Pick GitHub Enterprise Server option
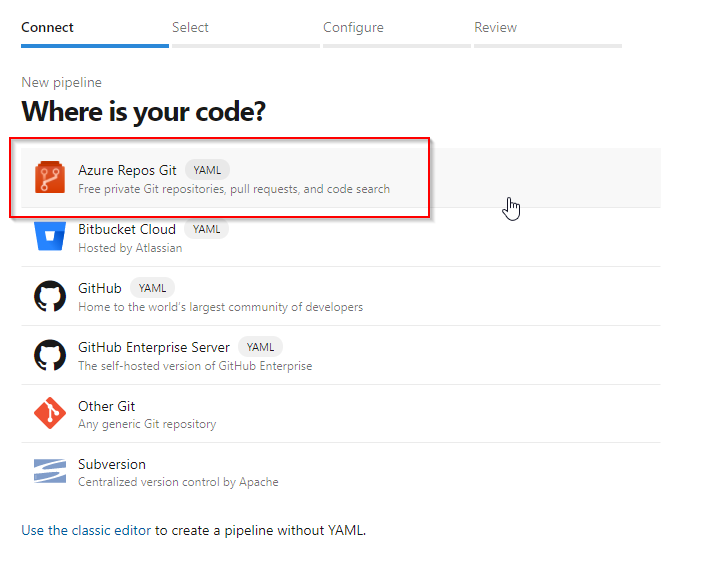The image size is (704, 586). (x=341, y=355)
